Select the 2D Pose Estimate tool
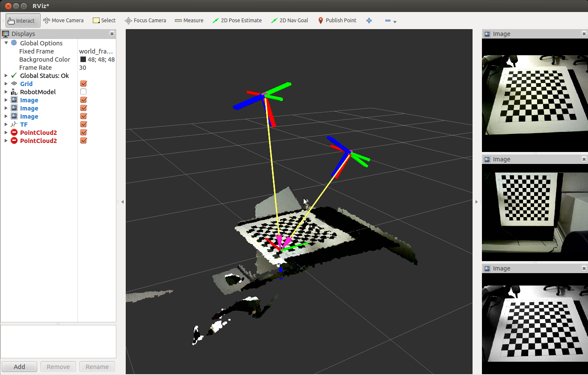Image resolution: width=588 pixels, height=375 pixels. [x=237, y=21]
